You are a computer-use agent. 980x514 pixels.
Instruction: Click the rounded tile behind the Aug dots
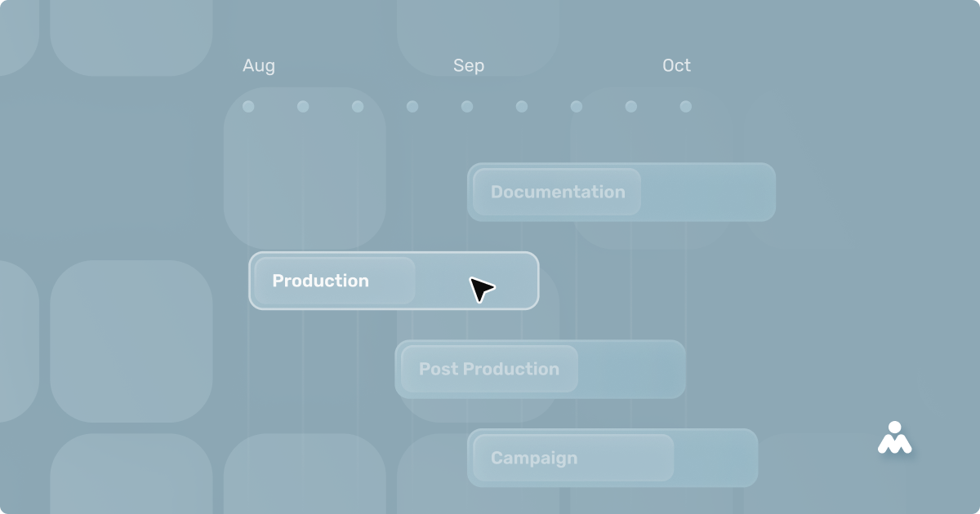click(305, 168)
